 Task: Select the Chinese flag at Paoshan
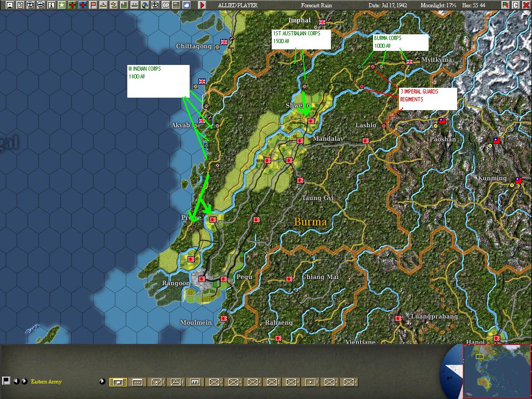[442, 121]
